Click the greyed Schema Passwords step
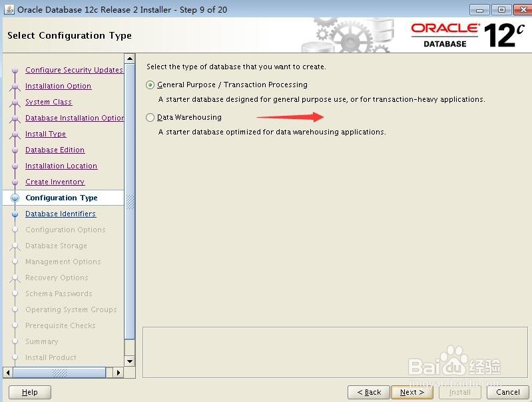This screenshot has height=402, width=532. [59, 294]
